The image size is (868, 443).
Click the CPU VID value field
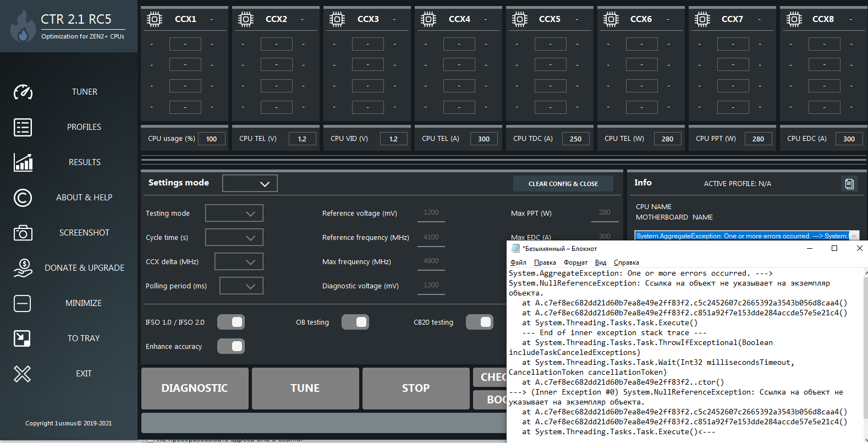click(394, 139)
